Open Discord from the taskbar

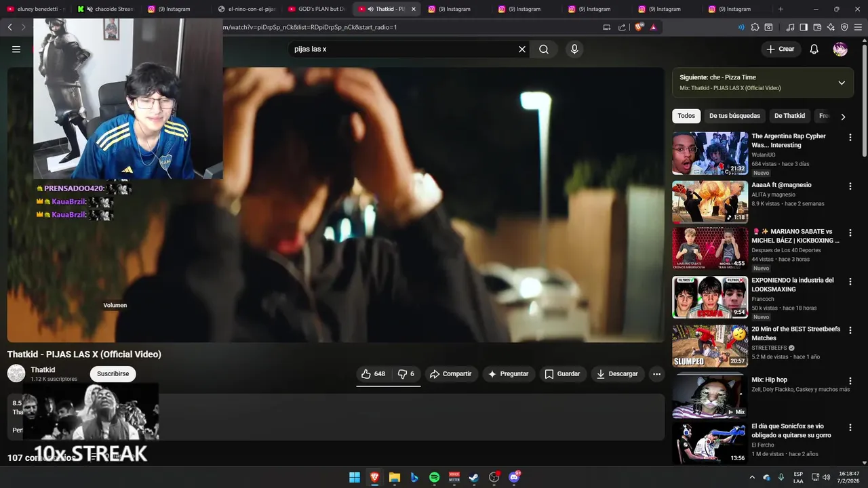point(514,477)
